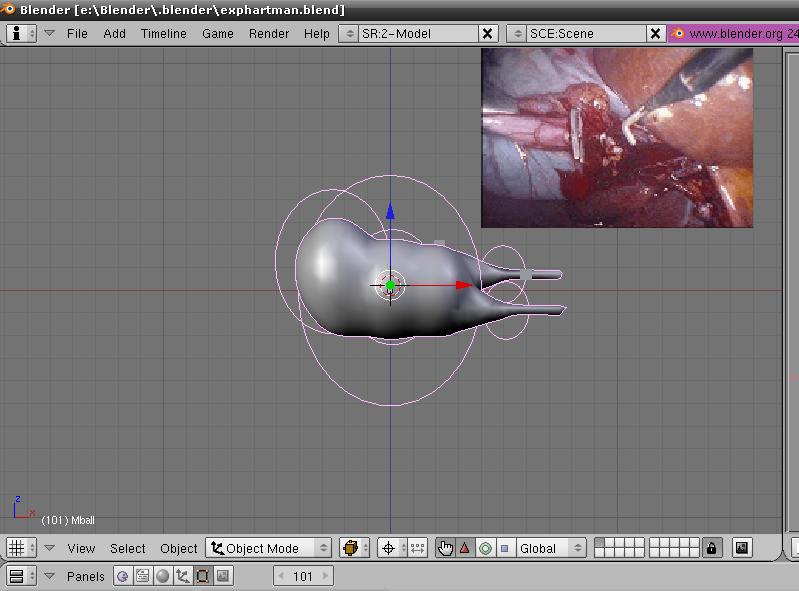Select the first layer button
The image size is (799, 591).
[600, 543]
